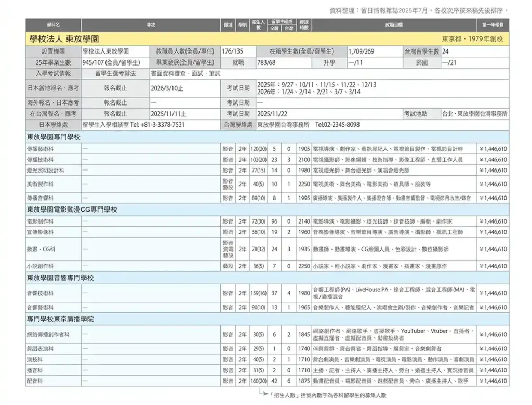Select the 東京都・1979年創校 label
Screen dimensions: 532x405
472,39
